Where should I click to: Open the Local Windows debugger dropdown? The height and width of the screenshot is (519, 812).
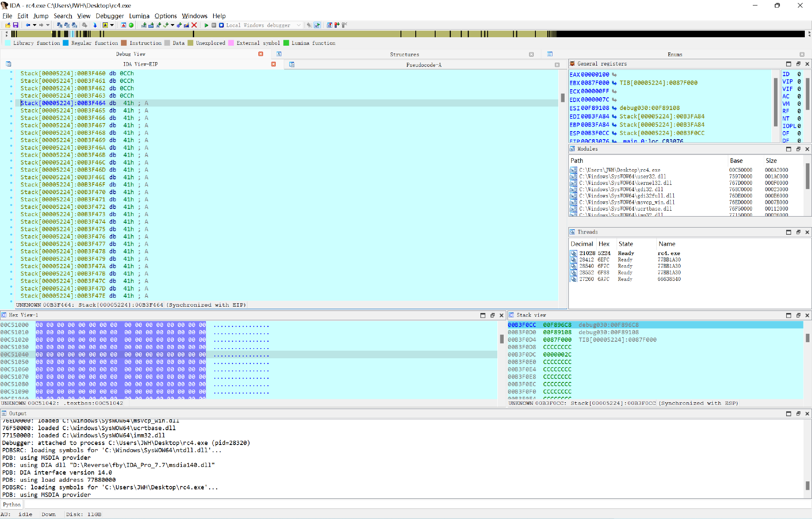299,25
